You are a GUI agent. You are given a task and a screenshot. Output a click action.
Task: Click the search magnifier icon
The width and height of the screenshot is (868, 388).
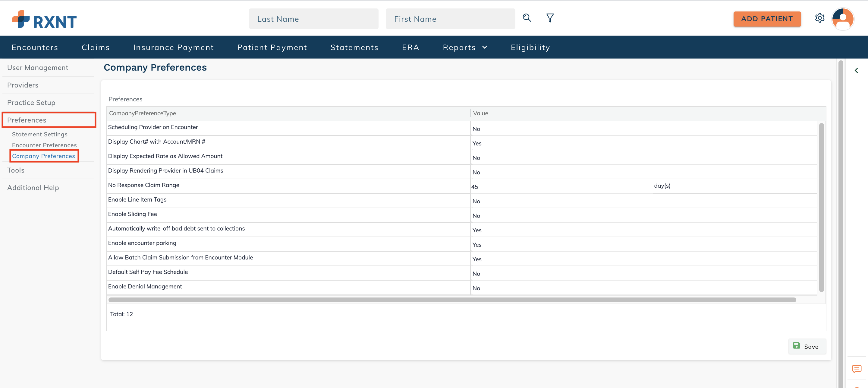pos(527,18)
